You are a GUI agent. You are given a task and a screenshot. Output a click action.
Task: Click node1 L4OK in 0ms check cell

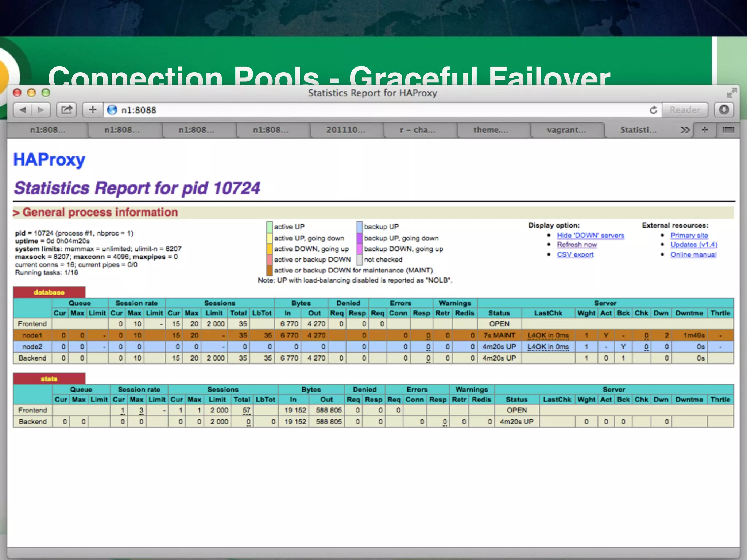click(x=548, y=335)
